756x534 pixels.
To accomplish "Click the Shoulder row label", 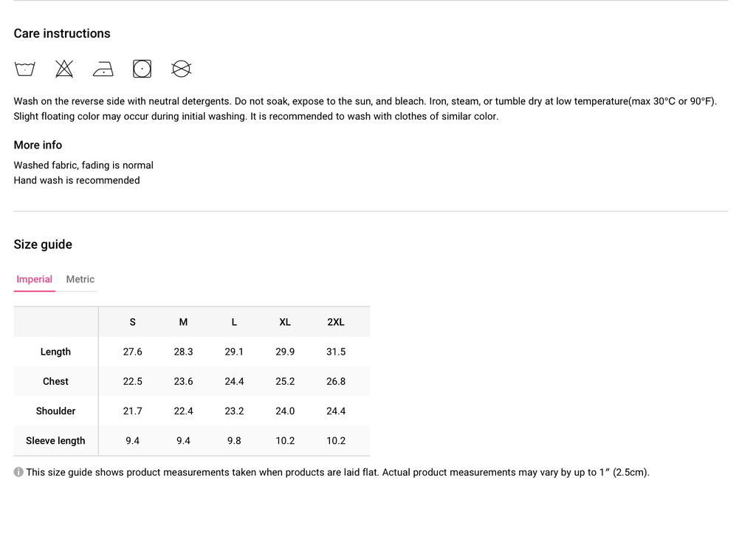I will pos(55,411).
